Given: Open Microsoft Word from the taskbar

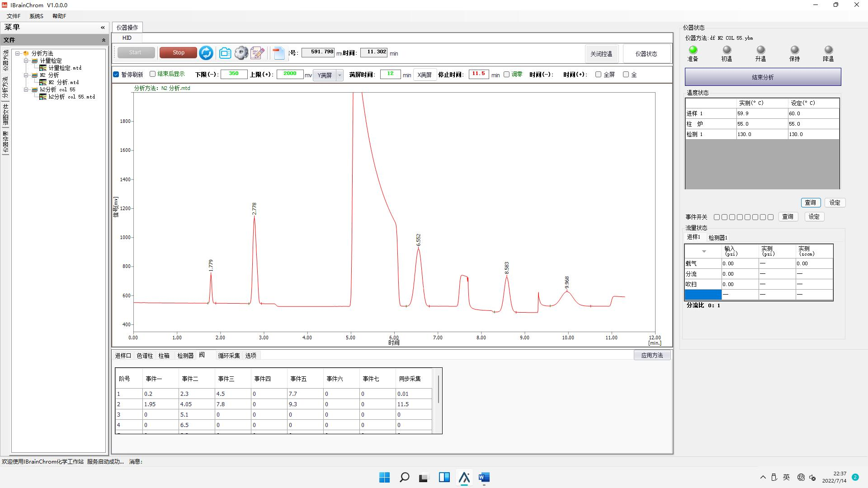Looking at the screenshot, I should tap(484, 477).
